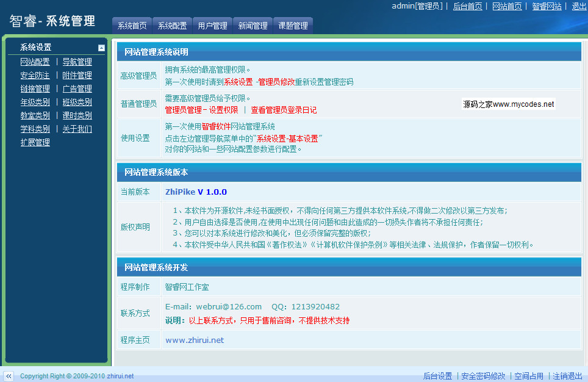Click the 系统设置 sidebar heading

[x=35, y=47]
